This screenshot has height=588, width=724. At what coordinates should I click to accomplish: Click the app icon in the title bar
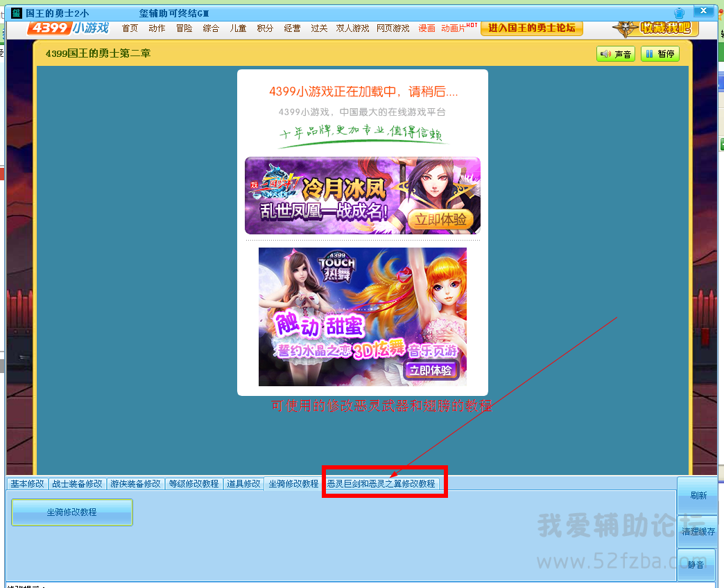coord(17,13)
